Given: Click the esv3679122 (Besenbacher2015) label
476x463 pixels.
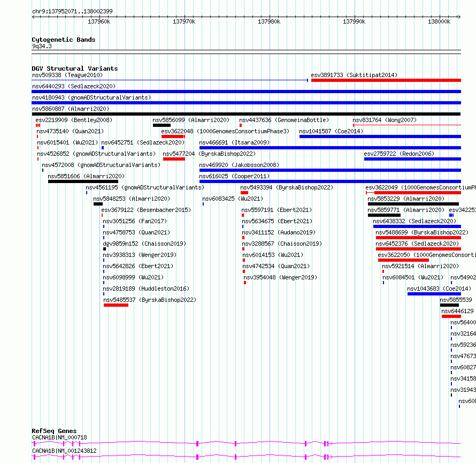Looking at the screenshot, I should coord(146,210).
